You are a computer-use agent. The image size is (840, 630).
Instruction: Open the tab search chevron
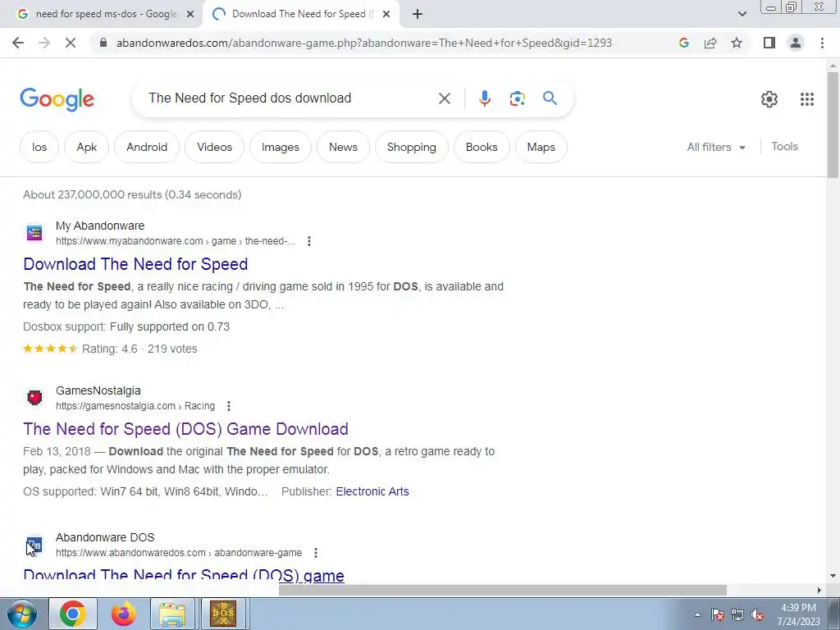coord(742,14)
